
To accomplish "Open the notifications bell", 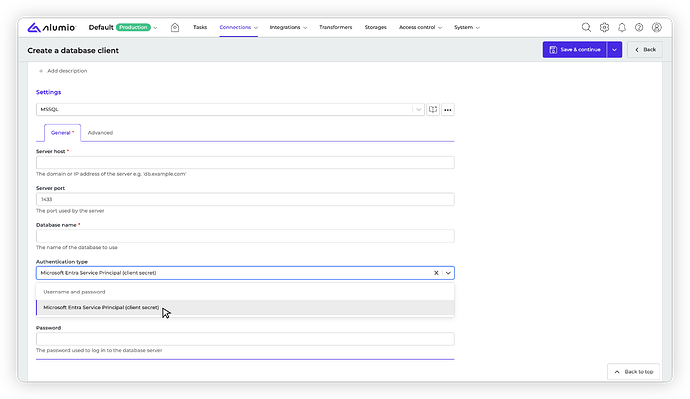I will (622, 27).
